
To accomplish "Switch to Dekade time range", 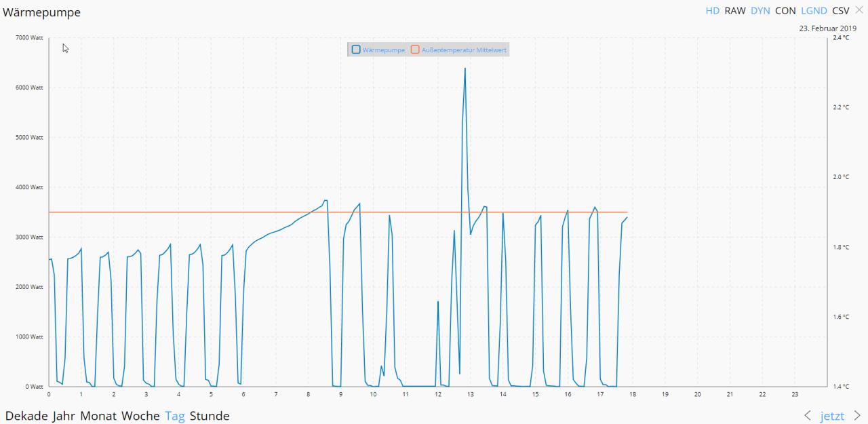I will click(x=27, y=416).
